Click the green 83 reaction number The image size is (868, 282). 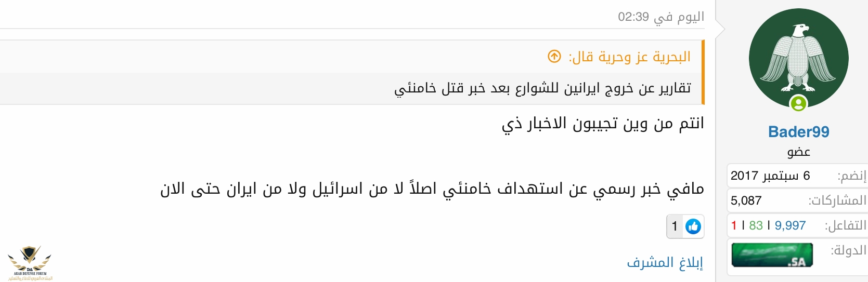[x=756, y=225]
